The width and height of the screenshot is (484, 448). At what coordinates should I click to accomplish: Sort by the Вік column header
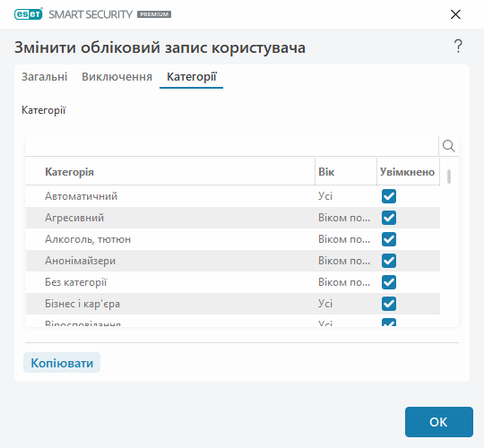(346, 172)
